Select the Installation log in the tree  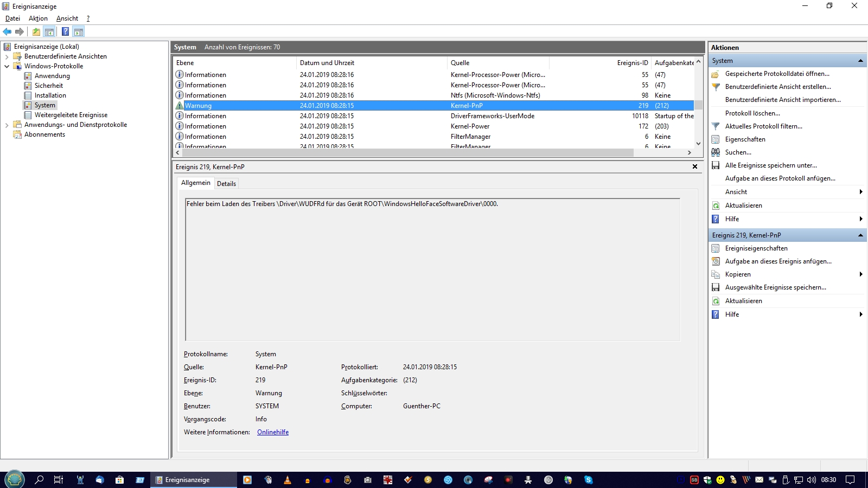pos(50,95)
